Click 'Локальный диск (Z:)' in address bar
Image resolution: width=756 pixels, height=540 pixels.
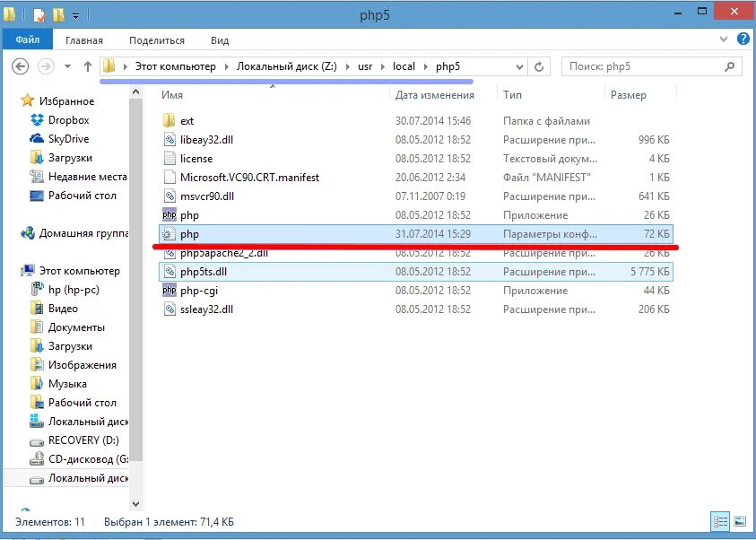click(x=286, y=66)
